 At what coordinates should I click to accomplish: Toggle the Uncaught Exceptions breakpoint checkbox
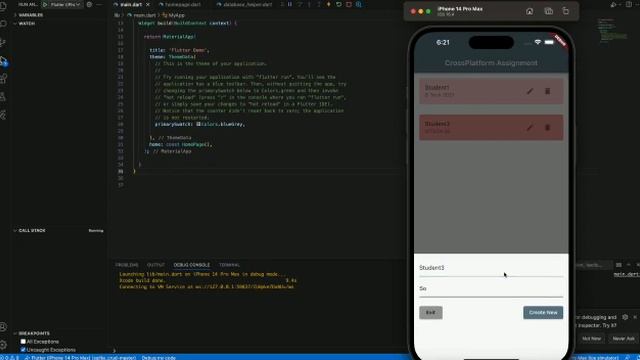coord(23,350)
